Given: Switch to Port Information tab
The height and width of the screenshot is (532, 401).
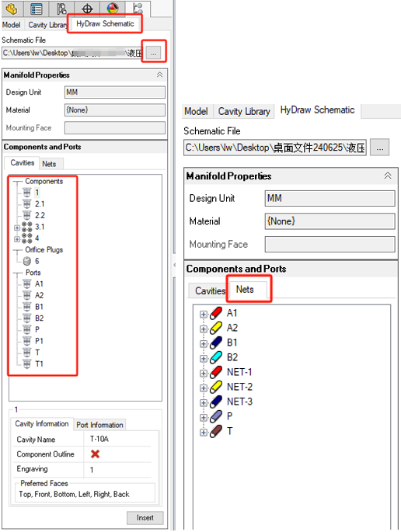Looking at the screenshot, I should click(99, 425).
